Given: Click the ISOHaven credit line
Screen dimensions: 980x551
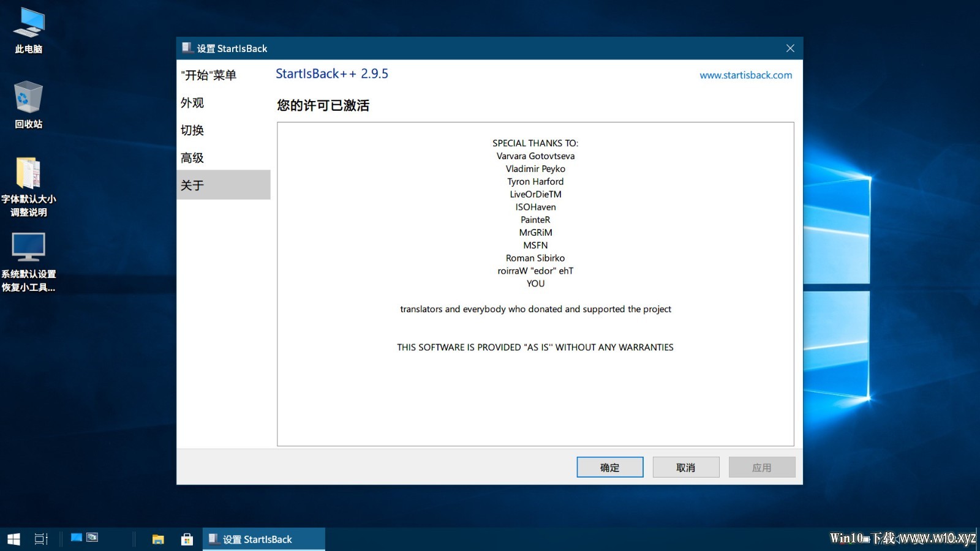Looking at the screenshot, I should 535,207.
